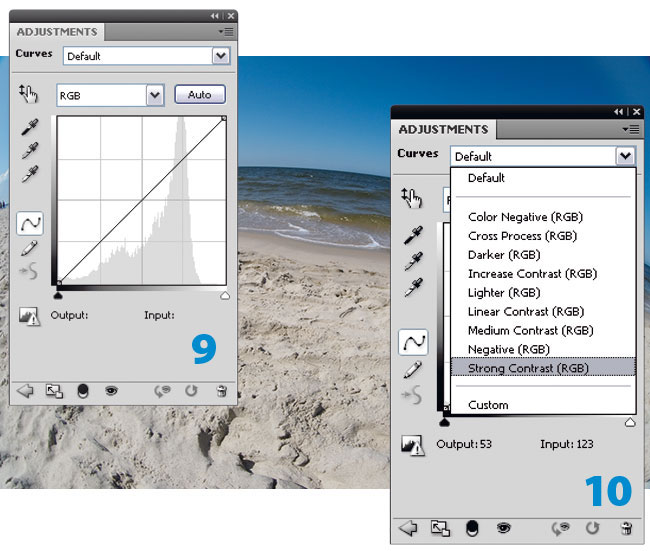
Task: Choose Negative (RGB) preset
Action: (x=543, y=350)
